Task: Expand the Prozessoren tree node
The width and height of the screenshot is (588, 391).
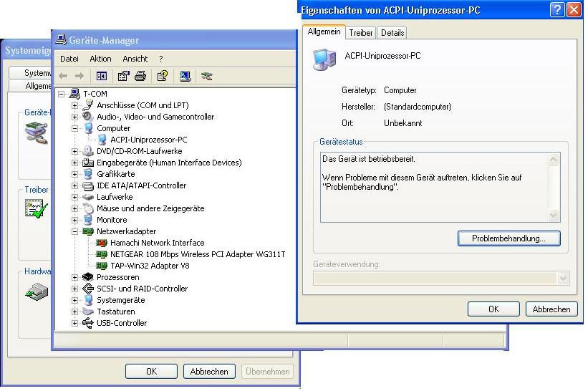Action: click(75, 277)
